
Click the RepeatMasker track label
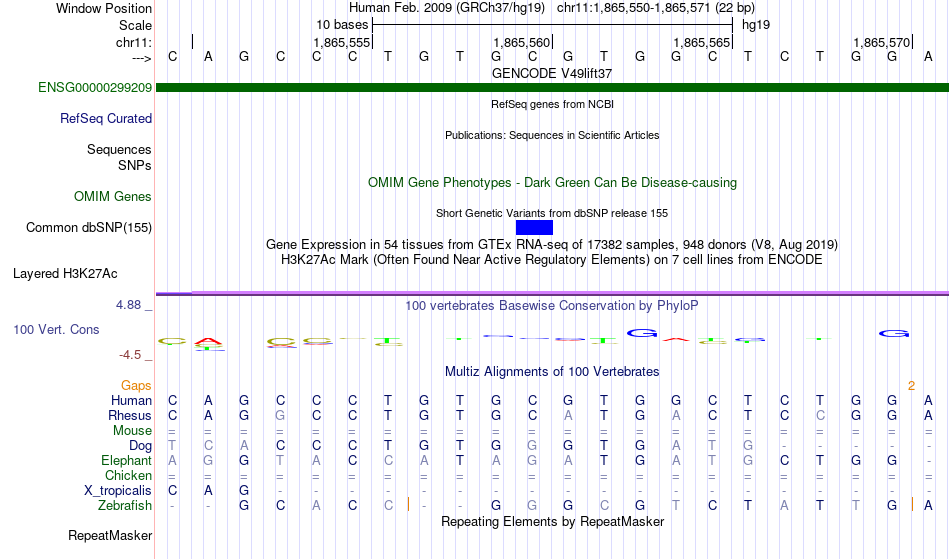tap(110, 535)
